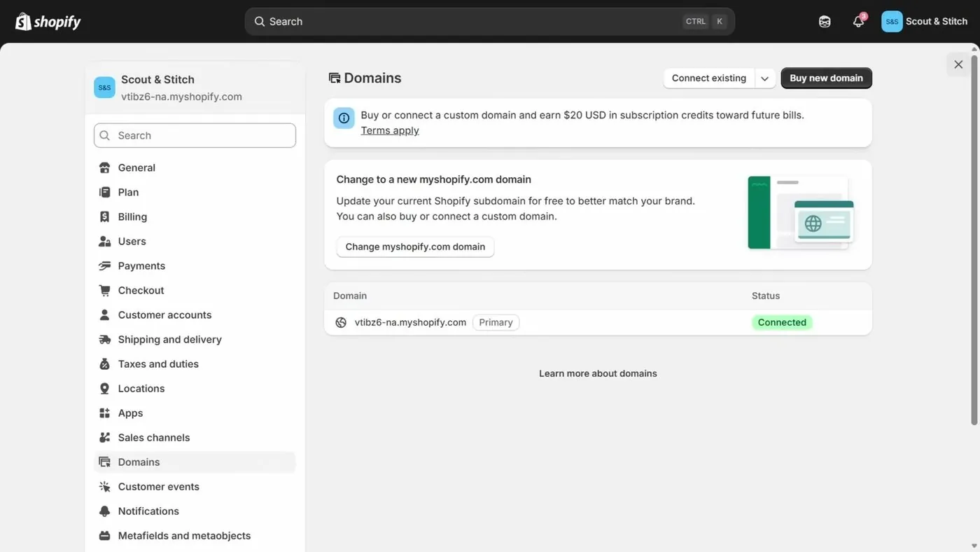Click the Scout & Stitch account avatar in top bar

892,22
